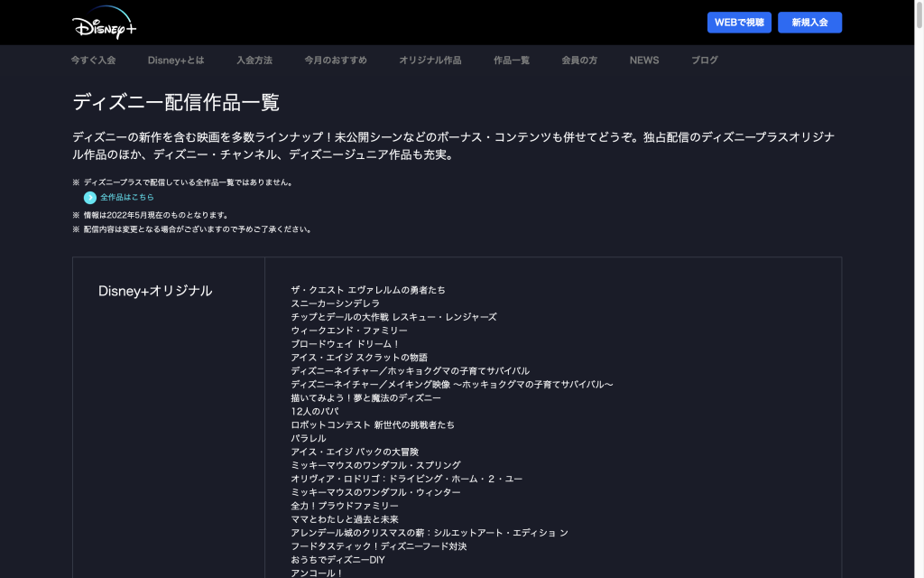This screenshot has width=924, height=578.
Task: Select アイス・エイジ バックの大冒険 title
Action: tap(355, 452)
